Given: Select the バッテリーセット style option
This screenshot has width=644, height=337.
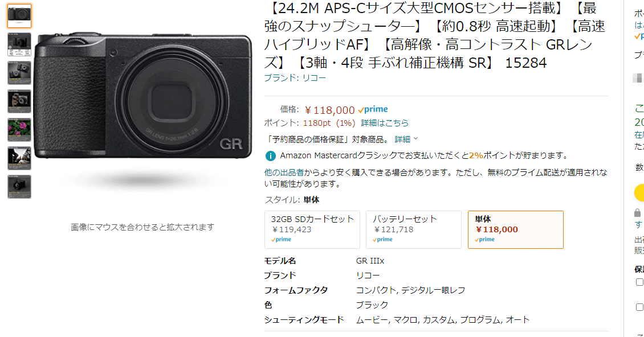Looking at the screenshot, I should click(x=413, y=229).
